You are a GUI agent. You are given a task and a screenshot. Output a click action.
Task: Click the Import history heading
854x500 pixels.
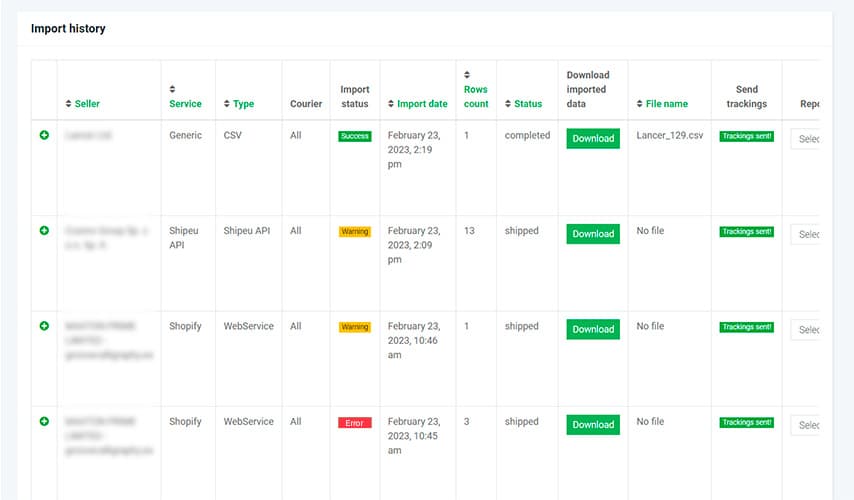coord(68,28)
